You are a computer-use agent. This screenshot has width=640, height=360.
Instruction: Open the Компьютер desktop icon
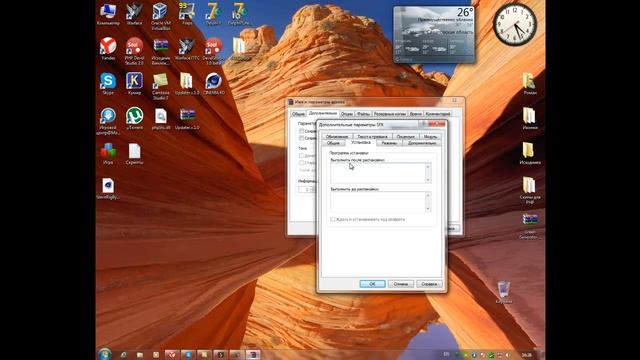pos(108,14)
